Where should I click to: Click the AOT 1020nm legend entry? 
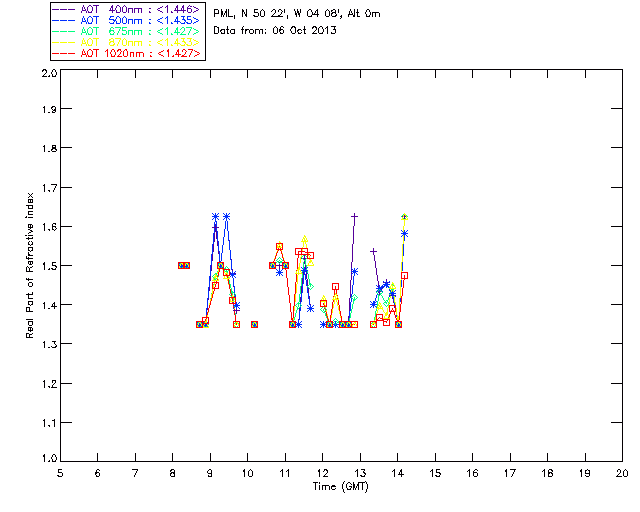[127, 53]
